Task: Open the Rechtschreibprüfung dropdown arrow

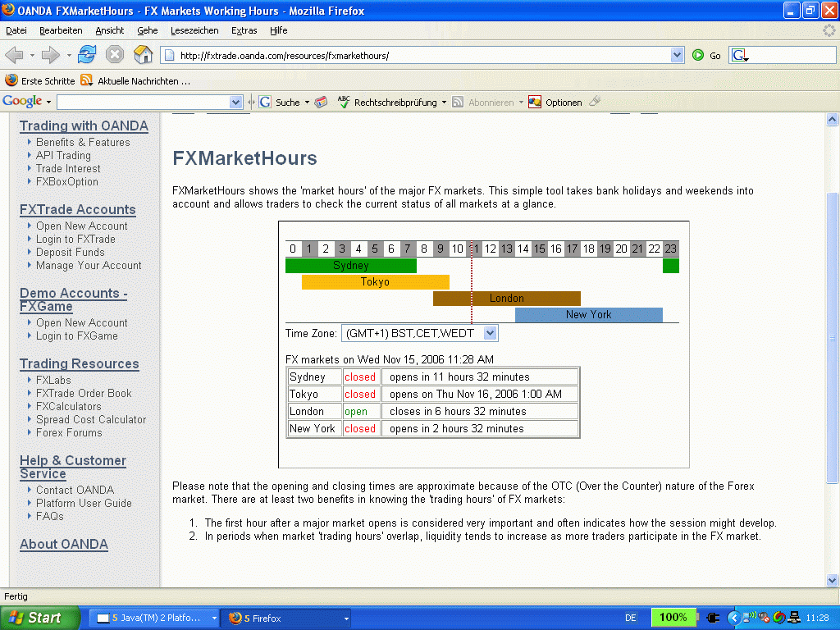Action: point(444,103)
